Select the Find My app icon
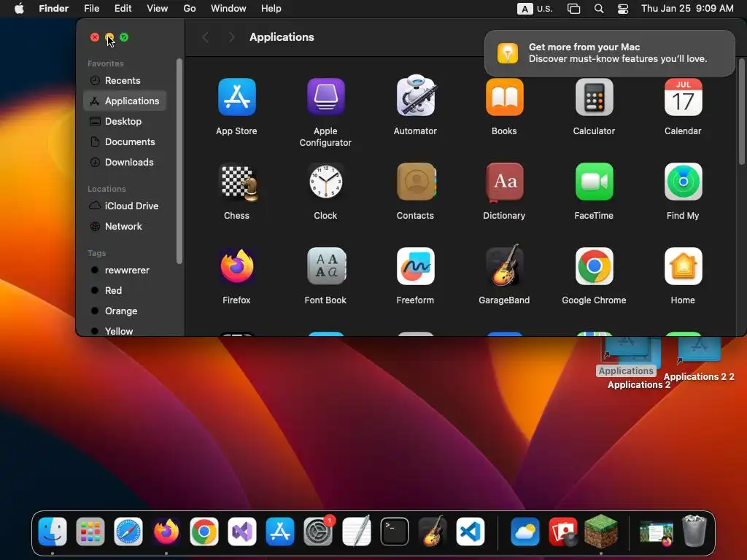747x560 pixels. pyautogui.click(x=683, y=182)
